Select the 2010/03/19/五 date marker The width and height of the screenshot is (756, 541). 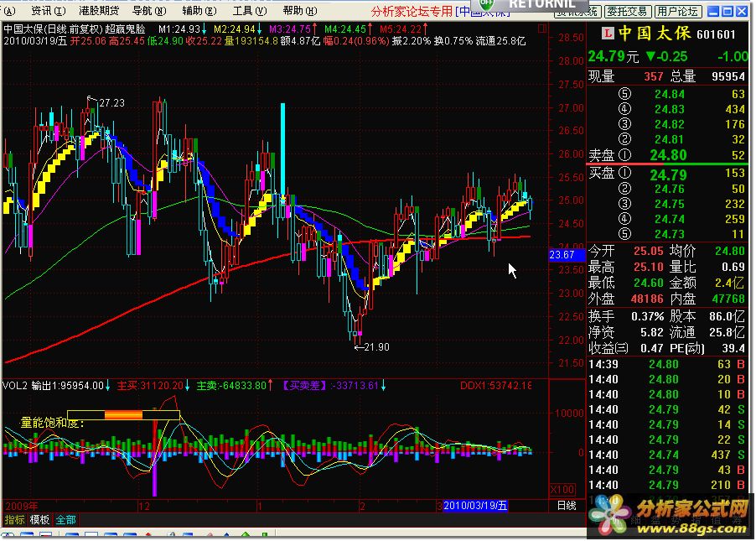pyautogui.click(x=475, y=505)
